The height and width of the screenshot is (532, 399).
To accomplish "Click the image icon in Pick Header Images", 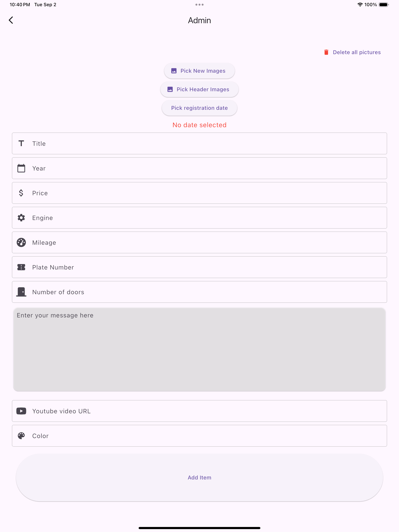I will [170, 89].
